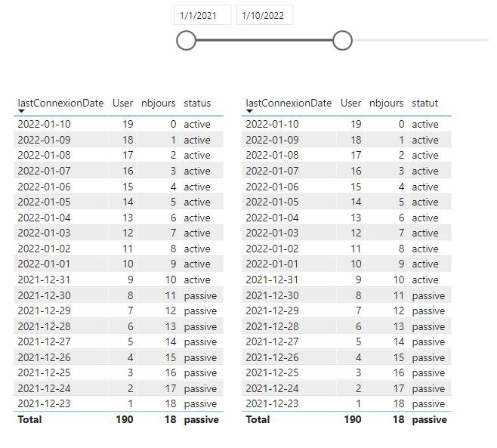Select 2021-12-26 in the left table
This screenshot has width=497, height=448.
(44, 358)
